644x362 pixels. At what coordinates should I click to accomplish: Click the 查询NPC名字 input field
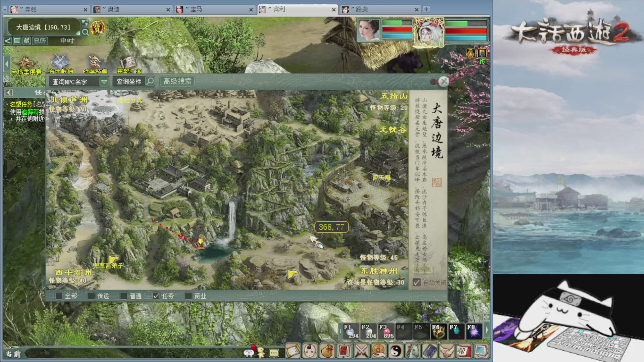[x=74, y=82]
